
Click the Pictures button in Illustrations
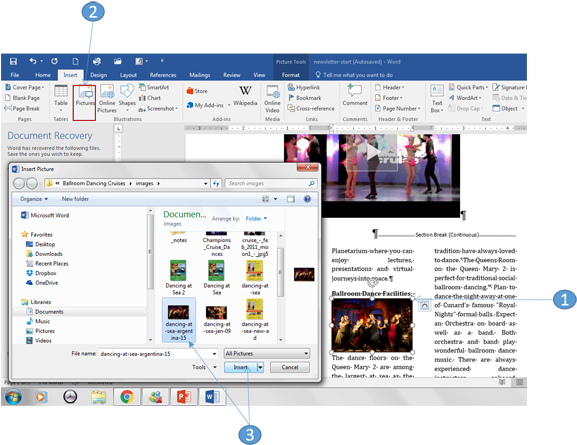[x=85, y=96]
